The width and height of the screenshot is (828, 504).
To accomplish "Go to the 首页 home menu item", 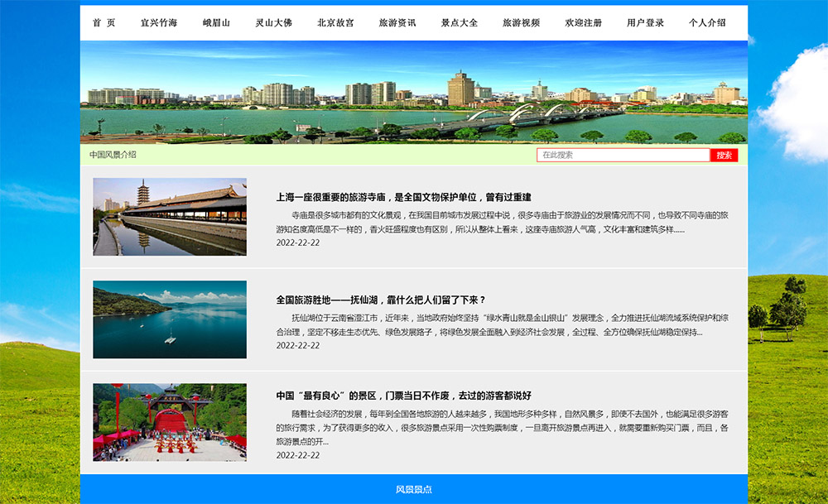I will tap(103, 22).
